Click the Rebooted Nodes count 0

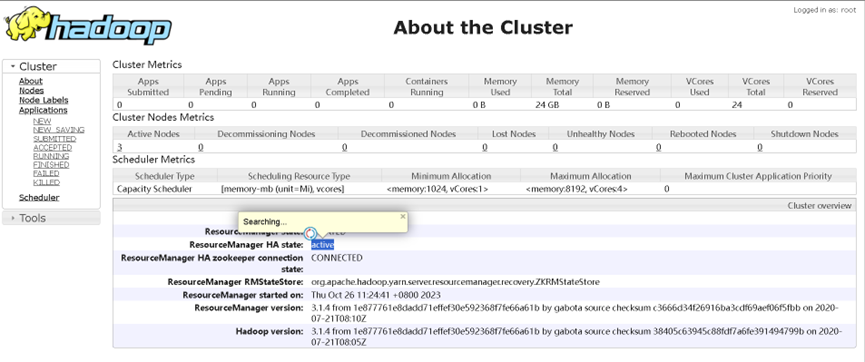658,147
